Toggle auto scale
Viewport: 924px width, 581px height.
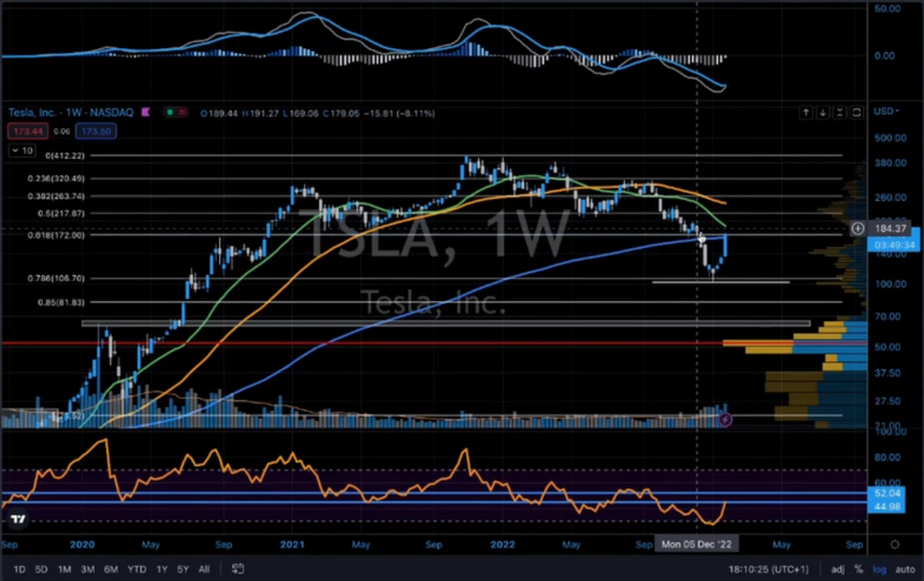pyautogui.click(x=905, y=569)
